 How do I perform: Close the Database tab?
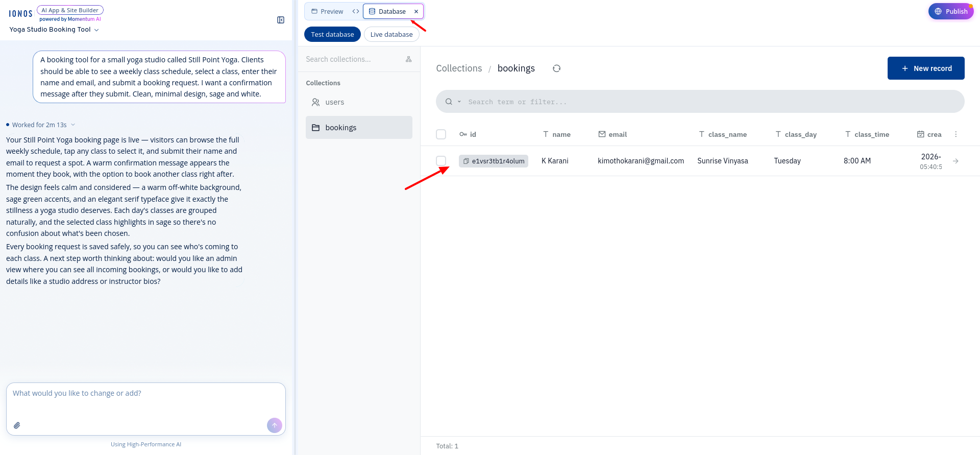coord(416,11)
